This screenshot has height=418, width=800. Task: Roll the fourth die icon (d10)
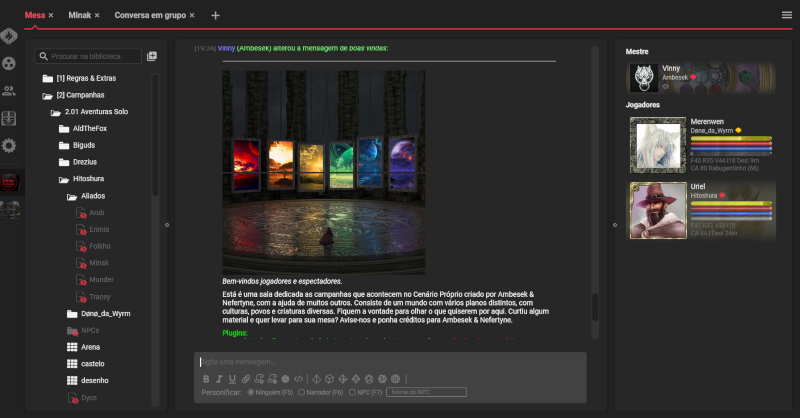tap(356, 379)
